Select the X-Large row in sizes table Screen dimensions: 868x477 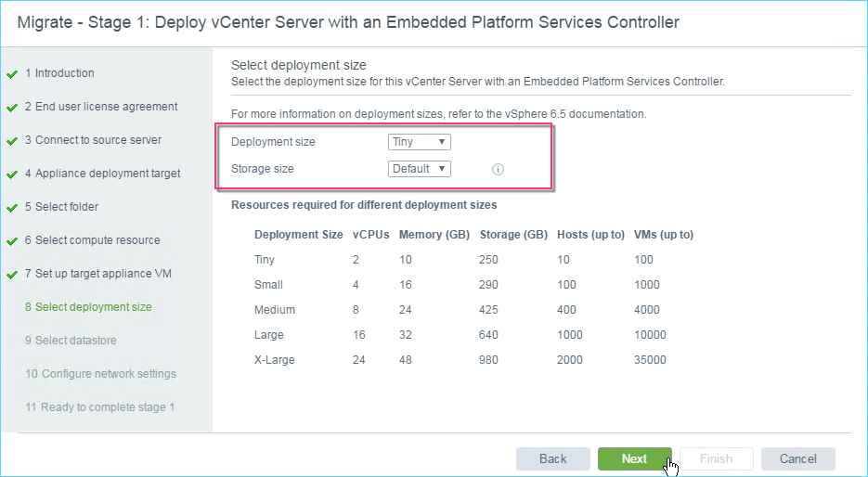[x=473, y=360]
